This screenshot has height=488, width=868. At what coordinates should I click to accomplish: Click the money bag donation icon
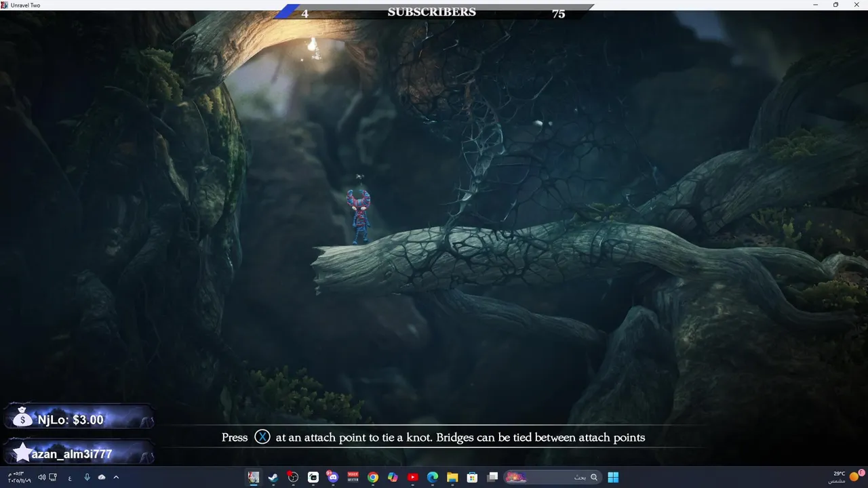[x=22, y=418]
